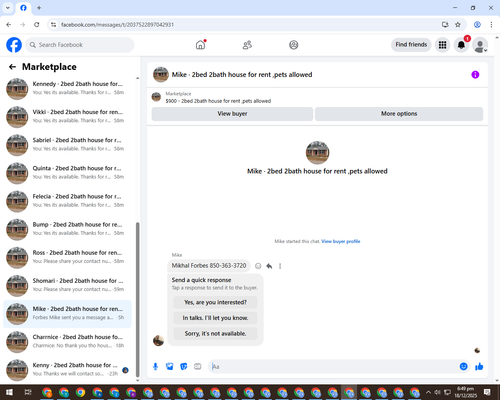Open more options dots beside Mike's message
Screen dimensions: 500x400
[x=280, y=266]
